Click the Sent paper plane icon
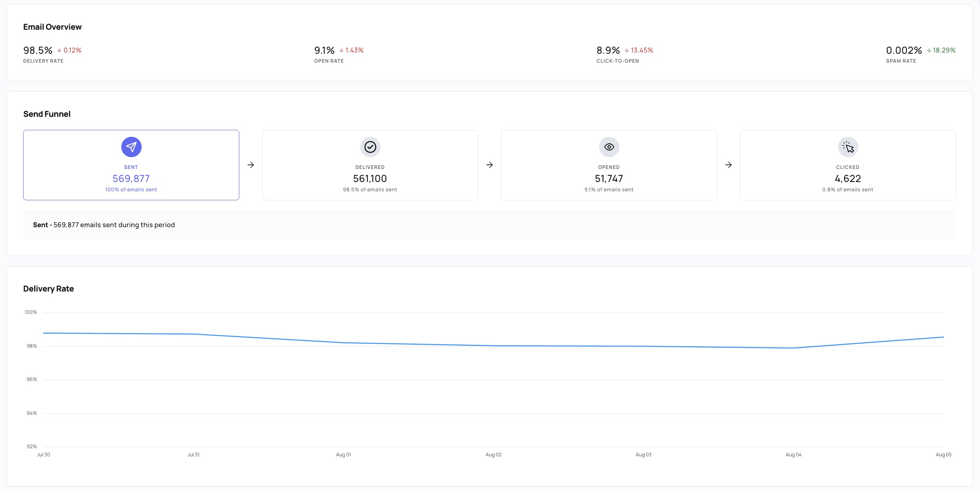980x491 pixels. tap(131, 147)
